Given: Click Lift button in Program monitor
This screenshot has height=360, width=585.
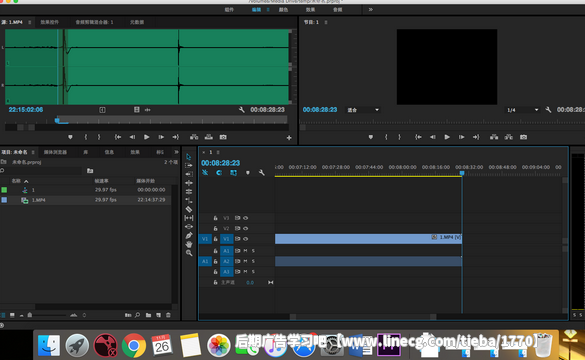Looking at the screenshot, I should coord(494,137).
